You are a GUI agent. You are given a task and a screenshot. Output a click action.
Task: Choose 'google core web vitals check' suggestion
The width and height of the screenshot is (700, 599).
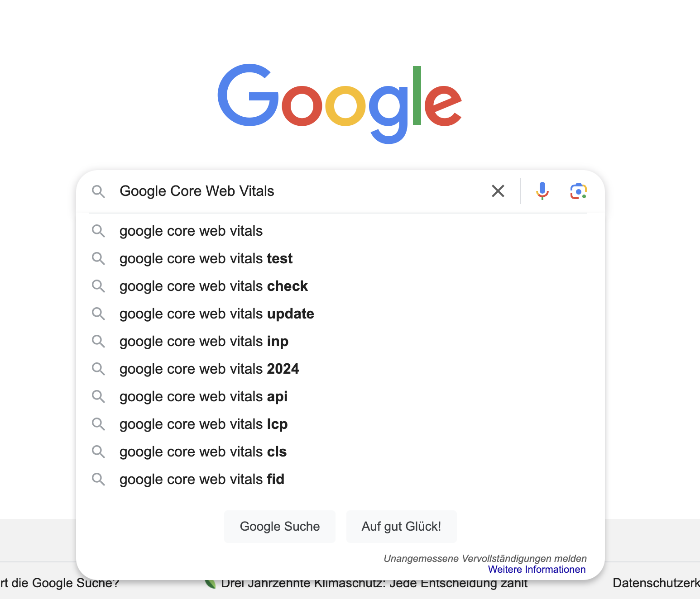click(x=340, y=286)
